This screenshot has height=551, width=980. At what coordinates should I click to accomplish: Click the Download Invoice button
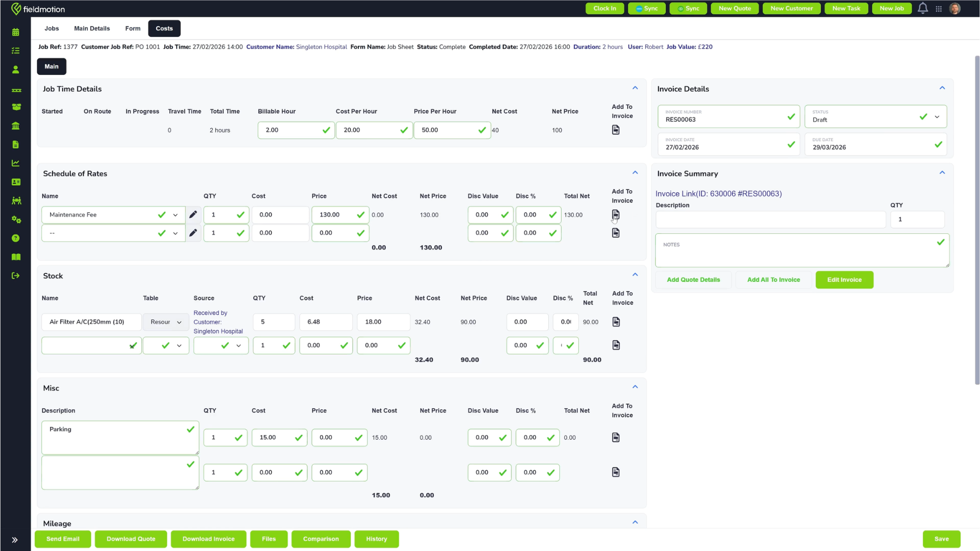[208, 539]
